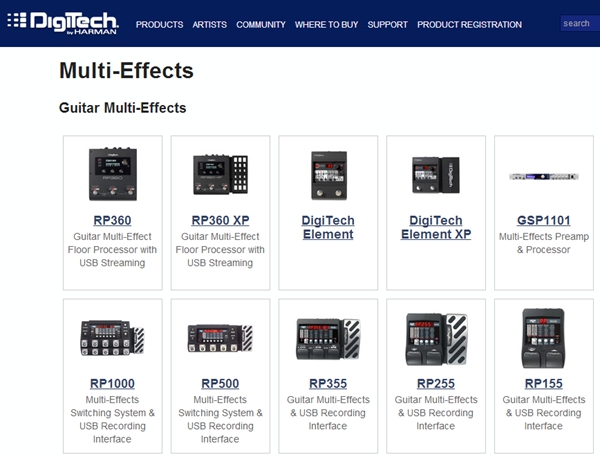Viewport: 600px width, 457px height.
Task: Click the DigiTech Element pedal image
Action: 328,175
